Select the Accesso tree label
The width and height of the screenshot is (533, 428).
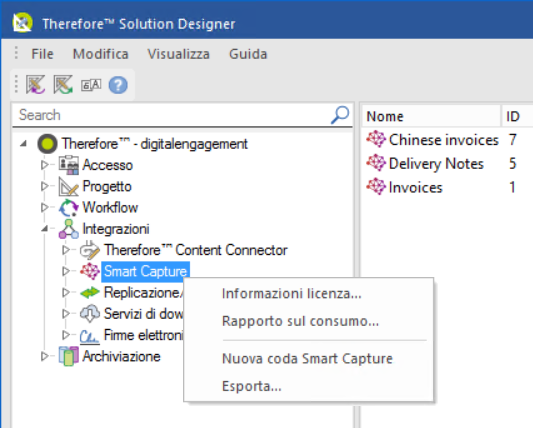click(x=107, y=165)
